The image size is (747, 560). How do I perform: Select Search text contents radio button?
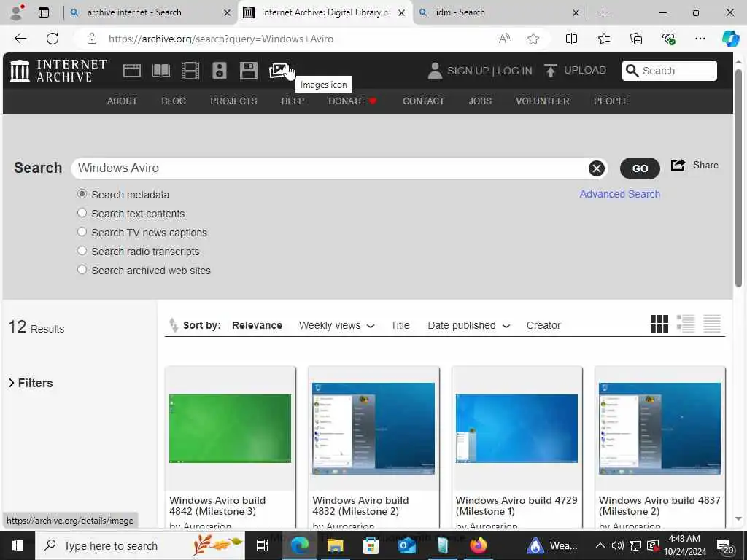coord(82,213)
